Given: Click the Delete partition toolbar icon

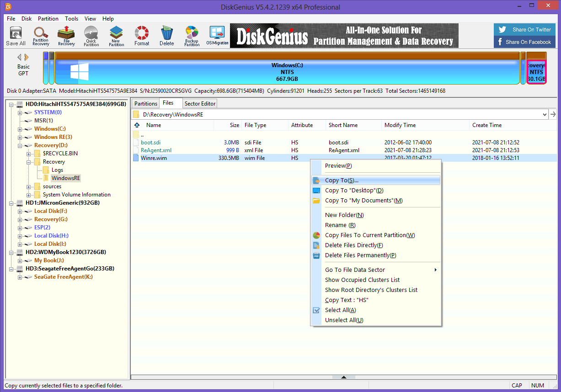Looking at the screenshot, I should [166, 36].
